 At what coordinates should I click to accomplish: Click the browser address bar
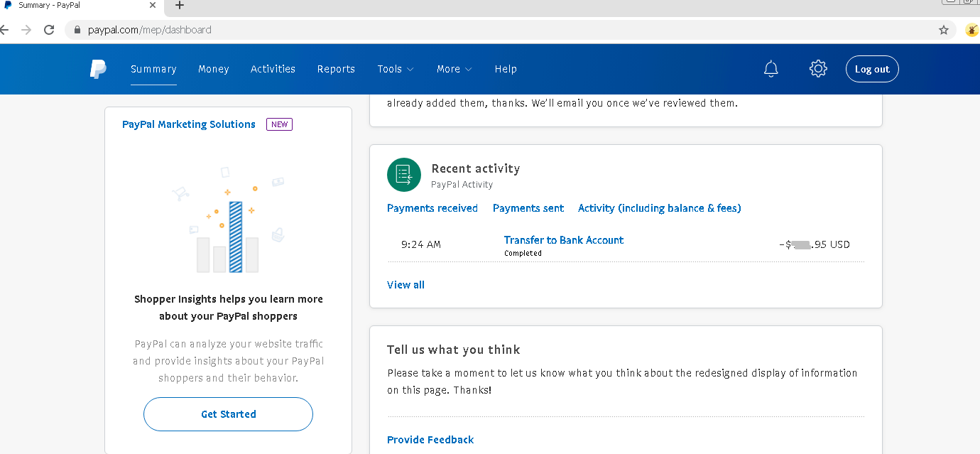pos(497,30)
